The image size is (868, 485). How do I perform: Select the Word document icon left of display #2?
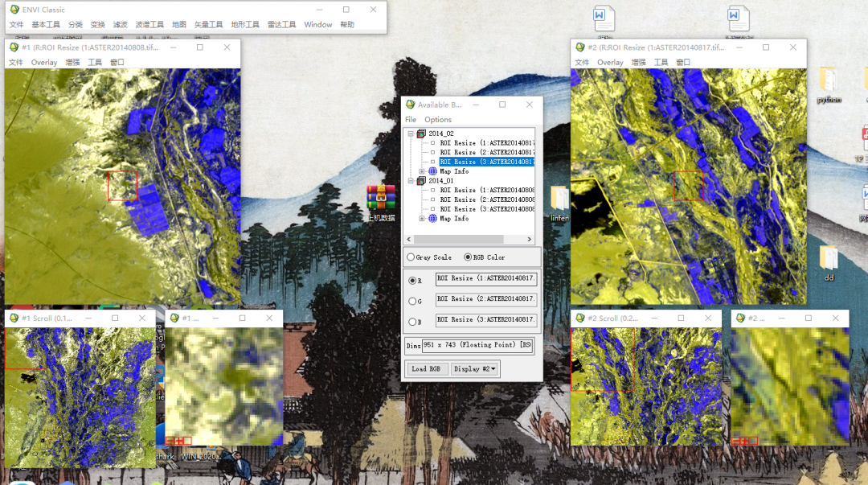(x=604, y=20)
